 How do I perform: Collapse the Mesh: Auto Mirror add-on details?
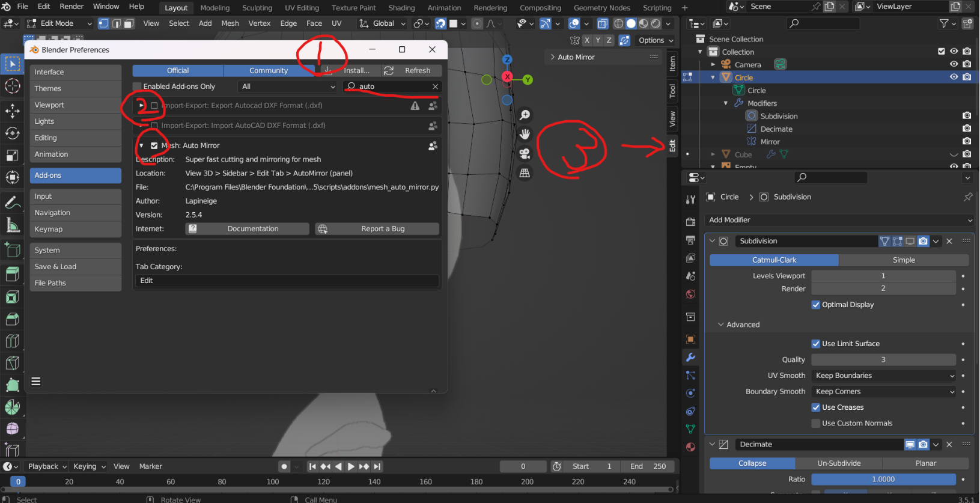coord(141,145)
